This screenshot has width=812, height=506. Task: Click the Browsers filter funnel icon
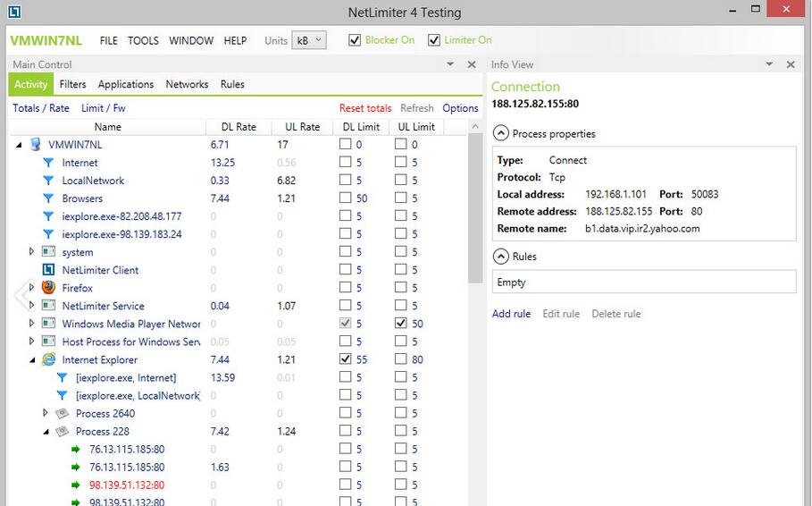[48, 198]
